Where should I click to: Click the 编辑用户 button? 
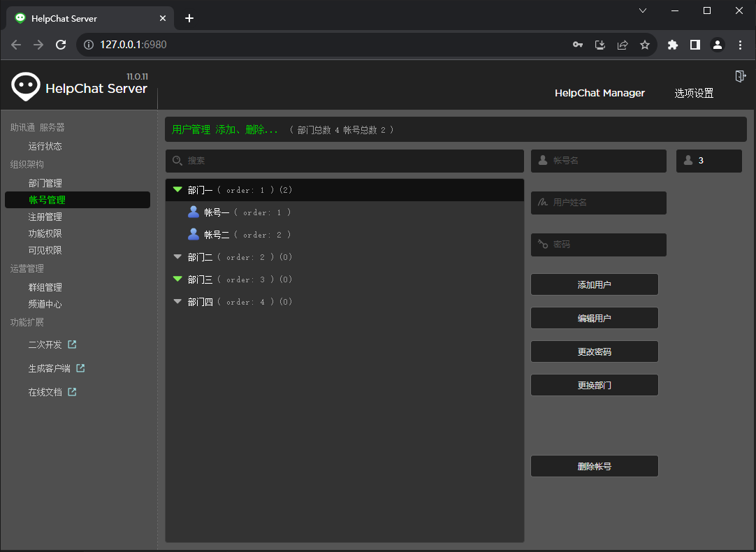click(595, 318)
